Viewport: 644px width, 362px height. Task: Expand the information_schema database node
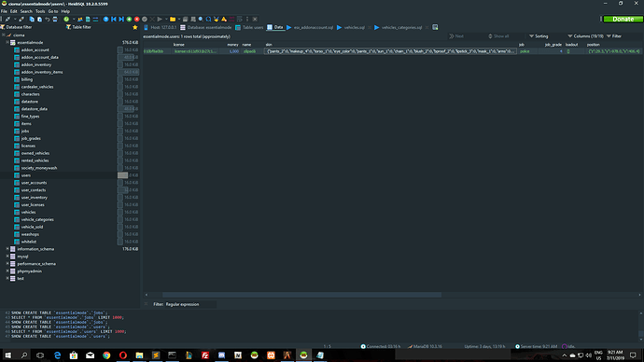(x=7, y=249)
